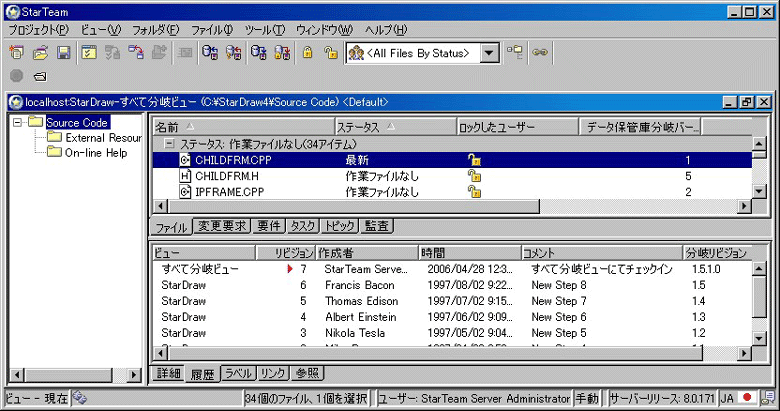Click the H file icon of CHILDFRM.H
Screen dimensions: 780x411
185,176
